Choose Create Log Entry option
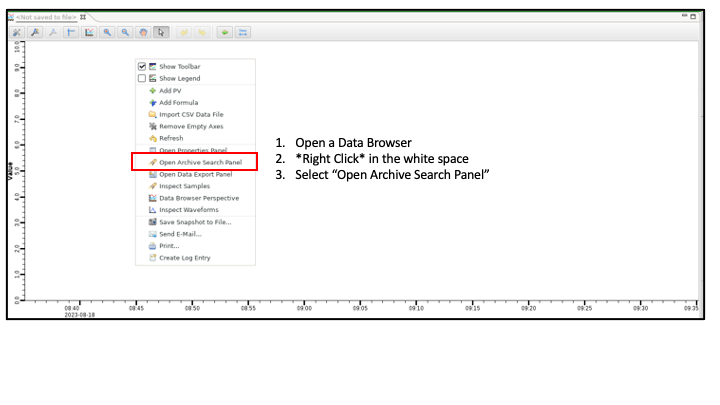Image resolution: width=720 pixels, height=405 pixels. 186,258
